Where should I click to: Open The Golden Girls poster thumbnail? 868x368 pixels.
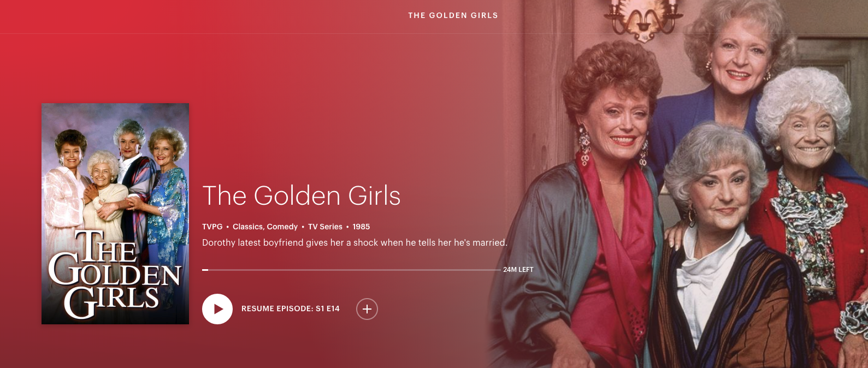pos(115,214)
